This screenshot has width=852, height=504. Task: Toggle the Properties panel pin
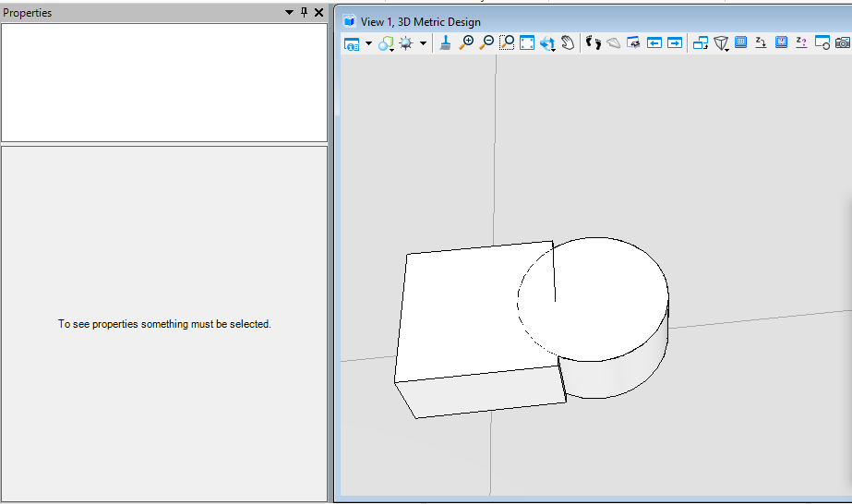(304, 13)
